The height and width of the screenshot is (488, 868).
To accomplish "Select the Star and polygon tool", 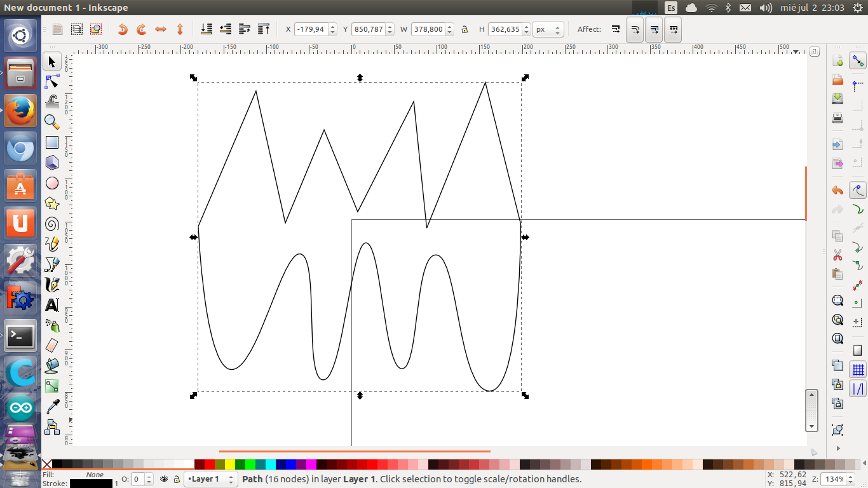I will click(x=52, y=203).
